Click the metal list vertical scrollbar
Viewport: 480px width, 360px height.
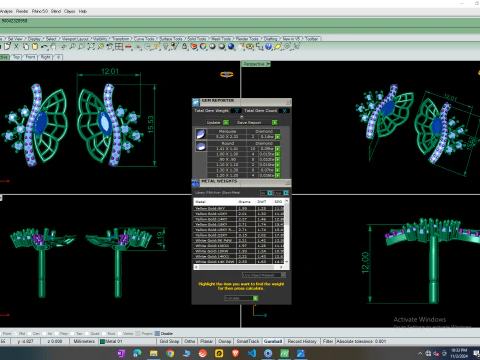coord(287,231)
